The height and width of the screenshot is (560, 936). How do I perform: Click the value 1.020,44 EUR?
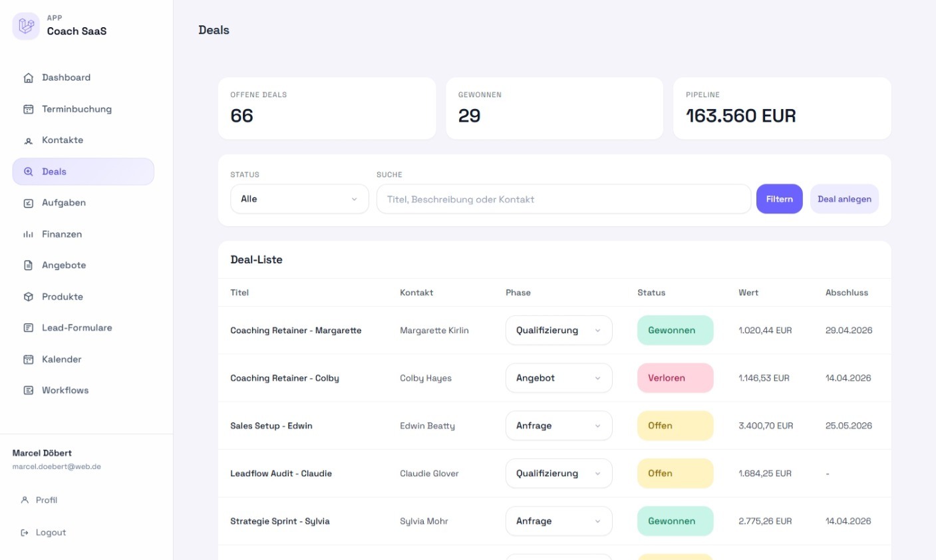[x=765, y=331]
